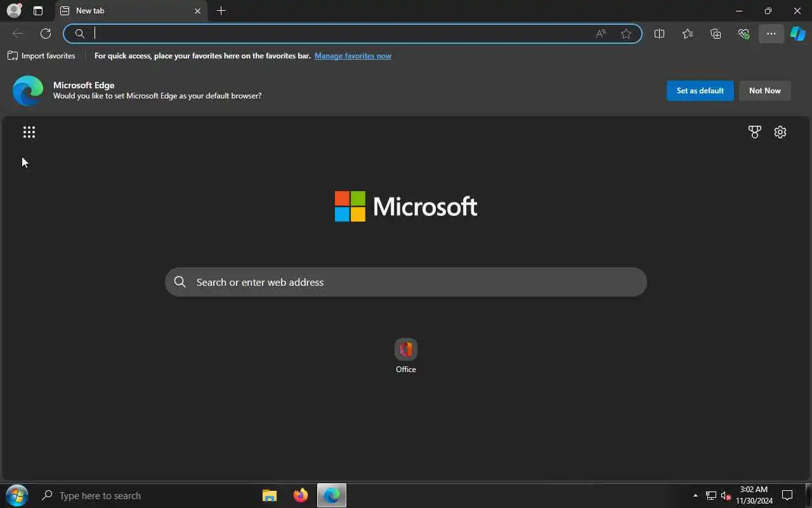Viewport: 812px width, 508px height.
Task: Launch the Copilot sidebar icon
Action: pos(798,34)
